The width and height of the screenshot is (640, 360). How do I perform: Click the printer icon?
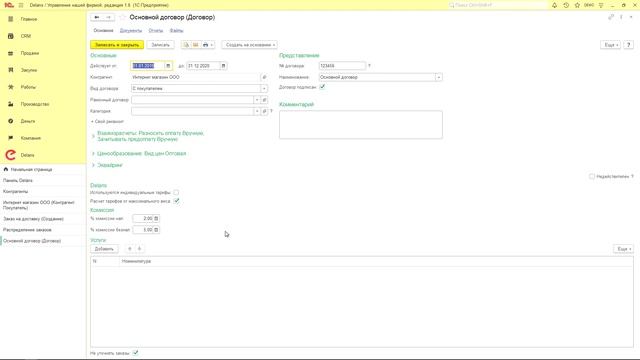[205, 45]
